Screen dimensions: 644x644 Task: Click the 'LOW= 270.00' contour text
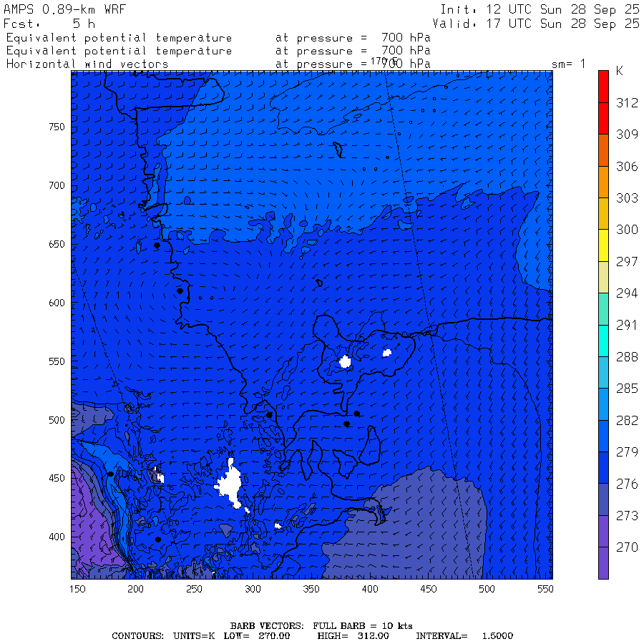tap(257, 636)
